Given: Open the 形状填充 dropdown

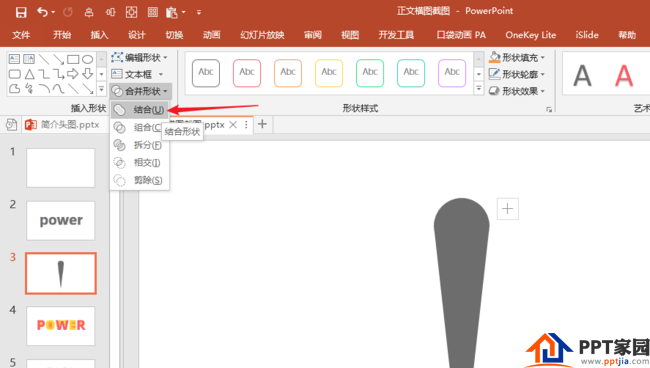Looking at the screenshot, I should pyautogui.click(x=517, y=57).
